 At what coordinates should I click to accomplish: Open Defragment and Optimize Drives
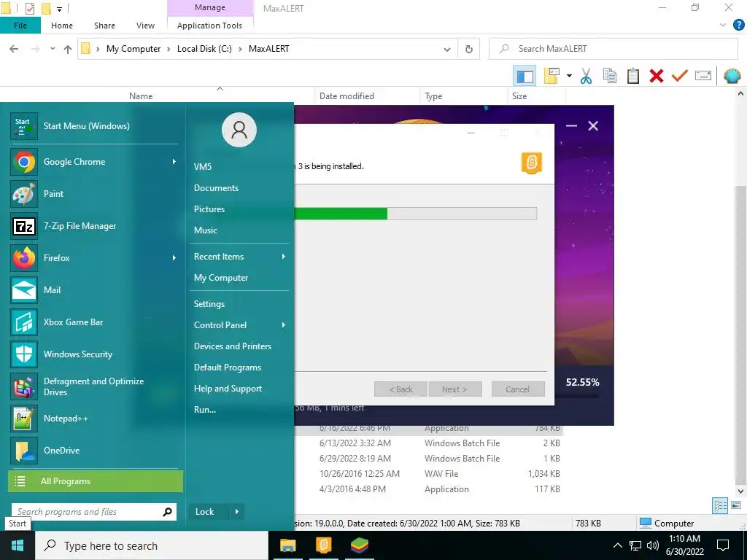(94, 386)
